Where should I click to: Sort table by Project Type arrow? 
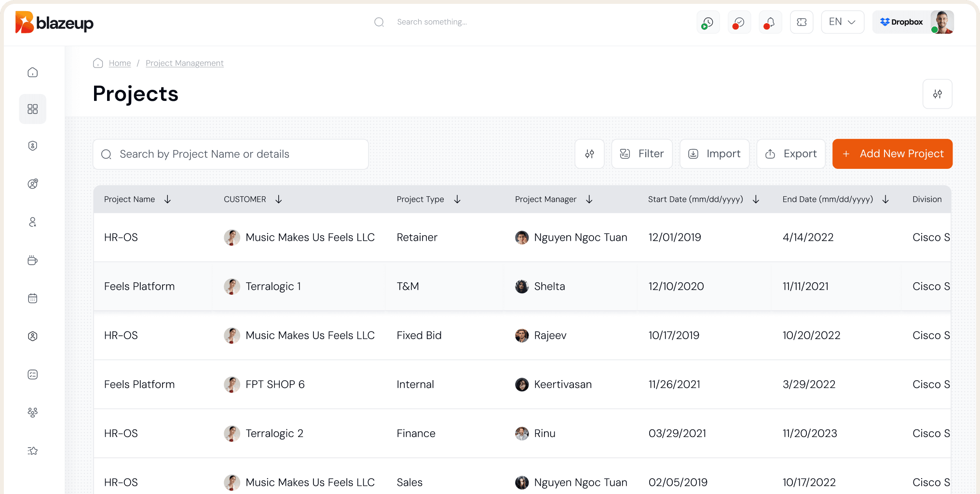tap(457, 199)
